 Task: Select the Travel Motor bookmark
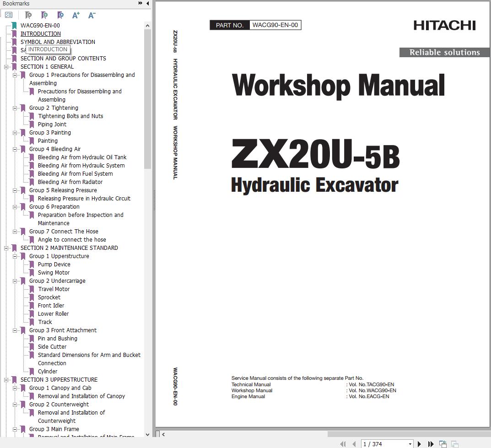(x=54, y=289)
